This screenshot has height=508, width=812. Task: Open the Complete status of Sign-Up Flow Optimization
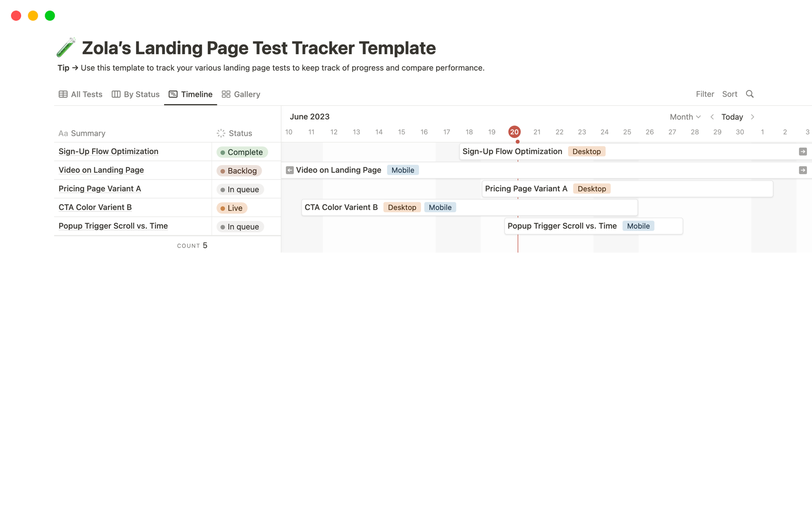242,152
